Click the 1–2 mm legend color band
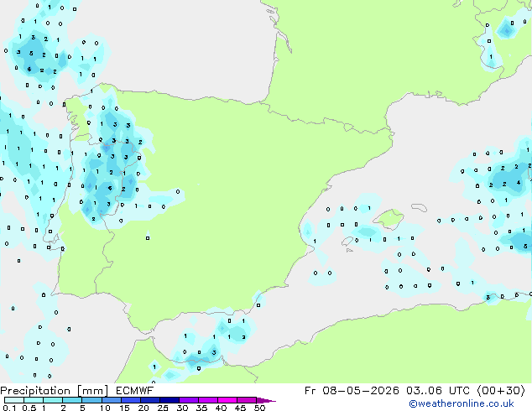This screenshot has width=532, height=411. 53,400
